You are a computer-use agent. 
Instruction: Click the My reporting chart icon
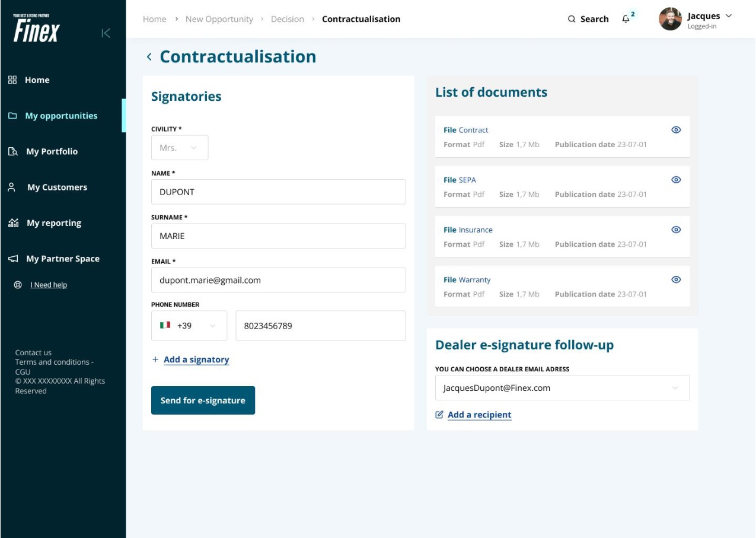(12, 223)
